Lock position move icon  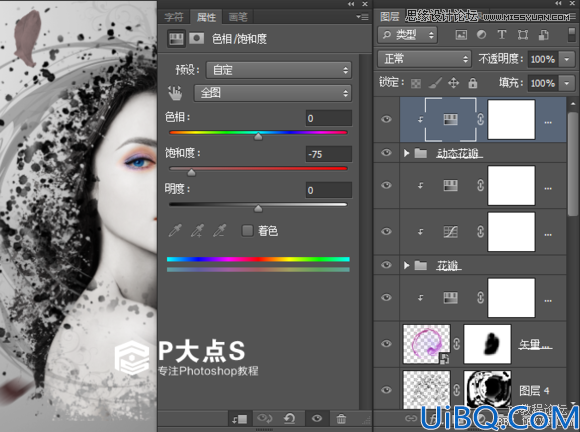(x=453, y=83)
